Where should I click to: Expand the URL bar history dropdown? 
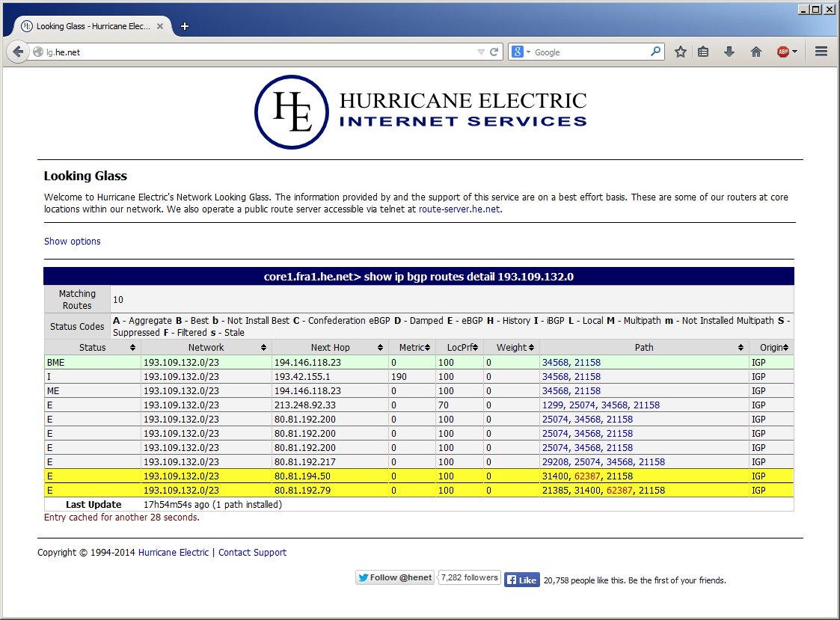481,52
